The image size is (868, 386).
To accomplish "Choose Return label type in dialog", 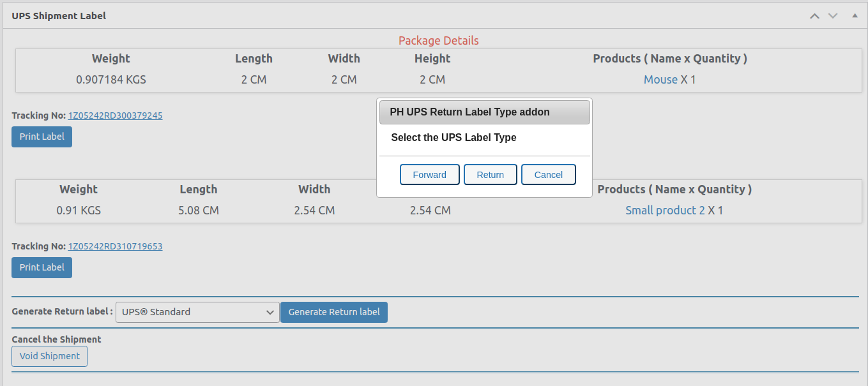I will [x=491, y=175].
